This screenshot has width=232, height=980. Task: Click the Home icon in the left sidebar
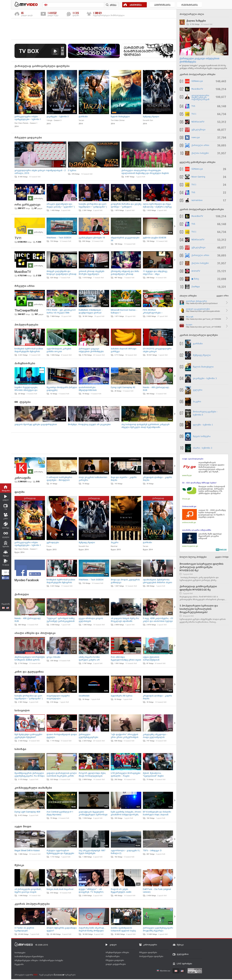[5, 487]
